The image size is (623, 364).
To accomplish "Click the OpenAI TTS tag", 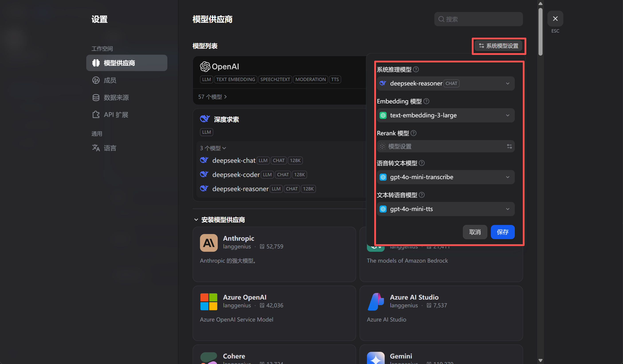I will (x=335, y=79).
